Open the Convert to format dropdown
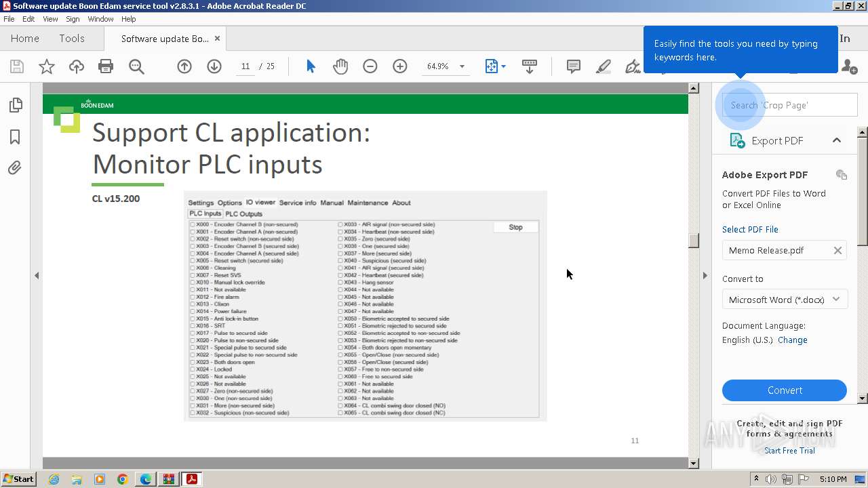This screenshot has height=488, width=868. (785, 299)
